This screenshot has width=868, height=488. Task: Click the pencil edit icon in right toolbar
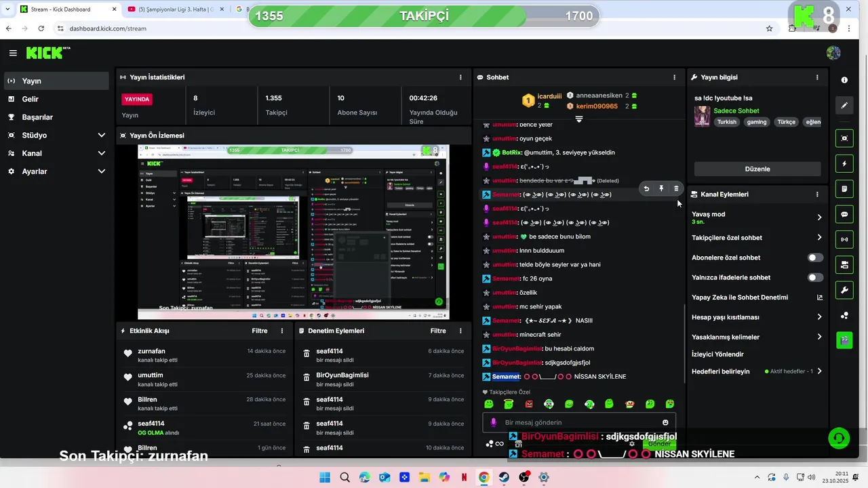(844, 106)
